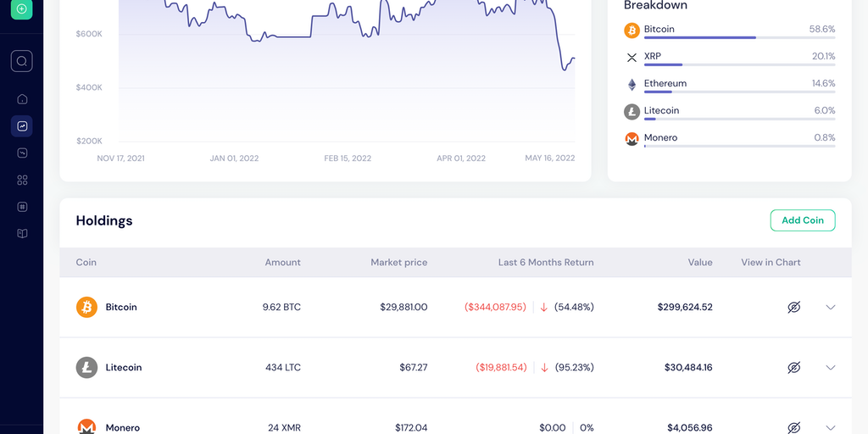Go to home via sidebar icon
868x434 pixels.
coord(22,99)
